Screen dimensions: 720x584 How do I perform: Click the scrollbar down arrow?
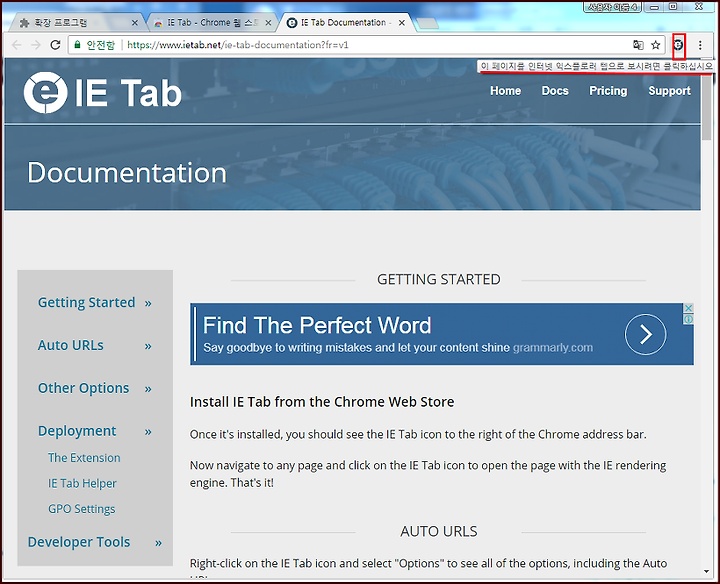pyautogui.click(x=706, y=572)
